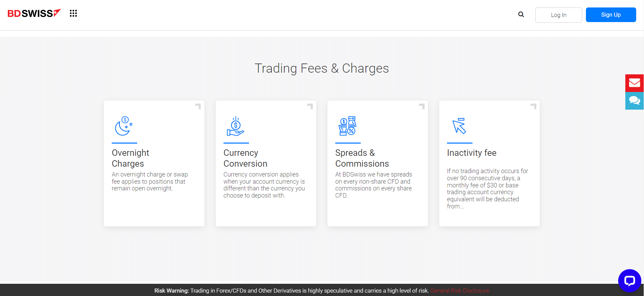Image resolution: width=644 pixels, height=296 pixels.
Task: Expand the Overnight Charges card corner arrow
Action: 198,106
